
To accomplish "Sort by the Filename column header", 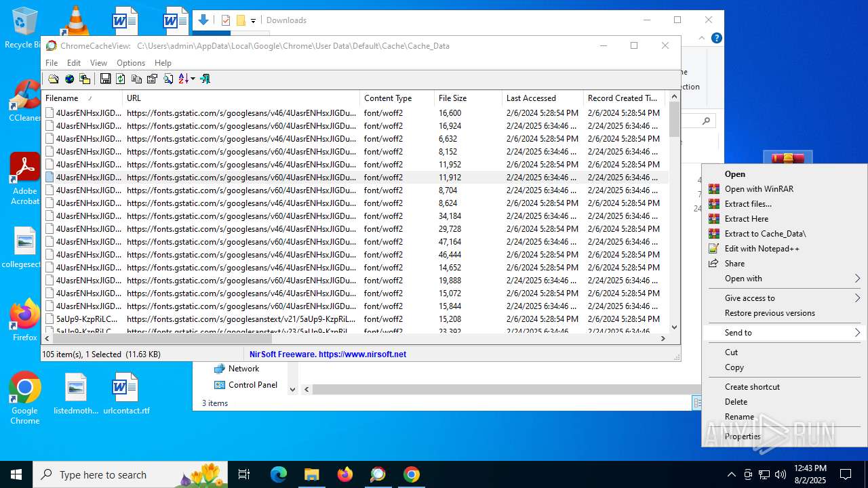I will pos(82,98).
